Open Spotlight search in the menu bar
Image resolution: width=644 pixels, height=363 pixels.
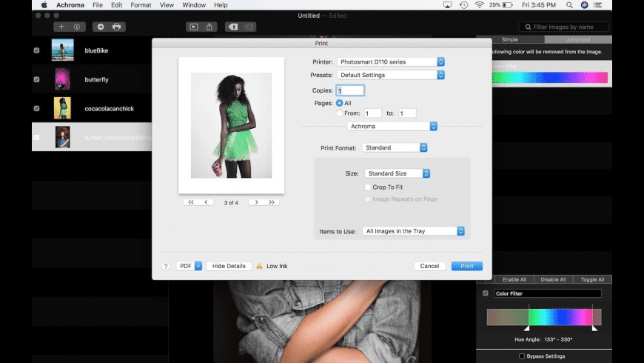[x=566, y=5]
